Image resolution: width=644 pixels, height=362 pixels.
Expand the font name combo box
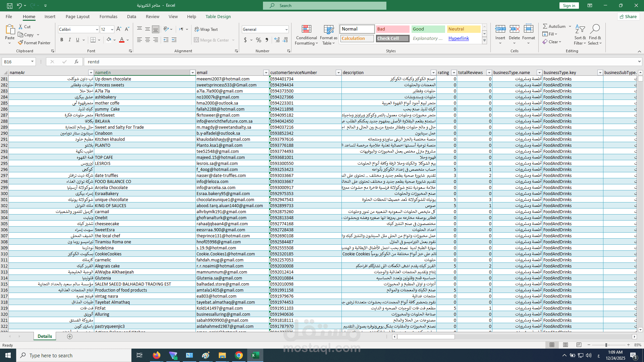tap(97, 29)
